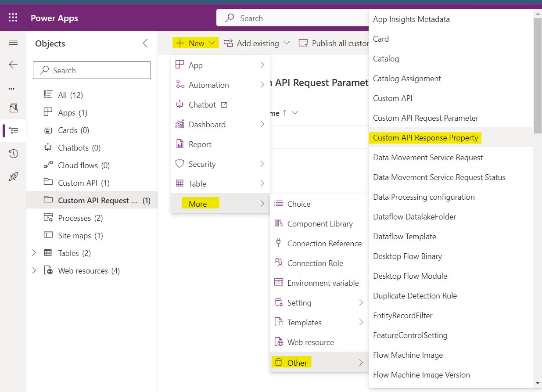
Task: Click the scroll down arrow of menu scrollbar
Action: click(x=538, y=383)
